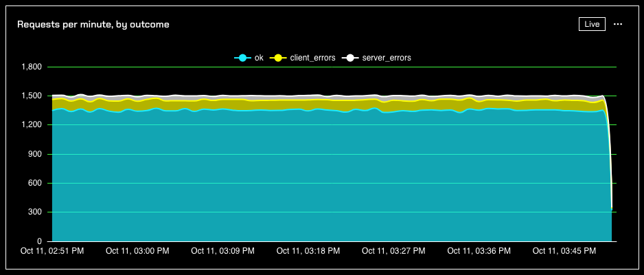Click the 'Oct 11, 03:27 PM' axis label
644x275 pixels.
pyautogui.click(x=393, y=250)
